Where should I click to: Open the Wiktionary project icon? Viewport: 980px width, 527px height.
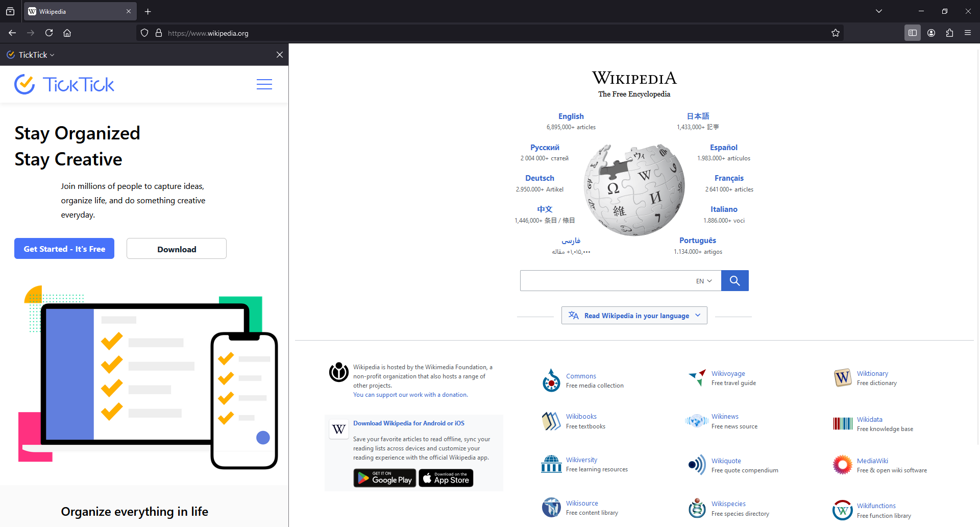coord(843,378)
